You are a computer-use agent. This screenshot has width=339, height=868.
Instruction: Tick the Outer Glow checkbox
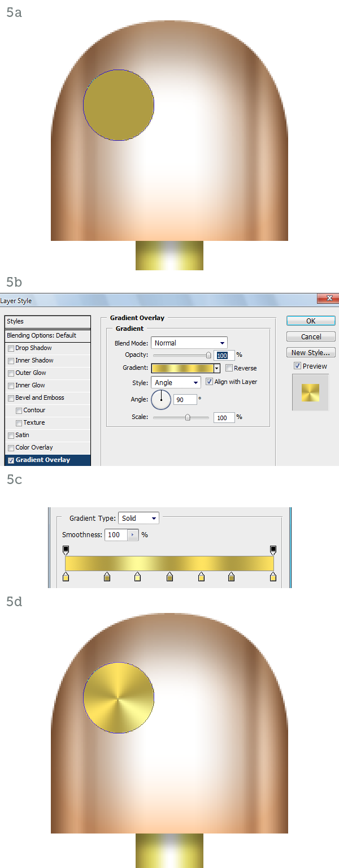[x=11, y=373]
